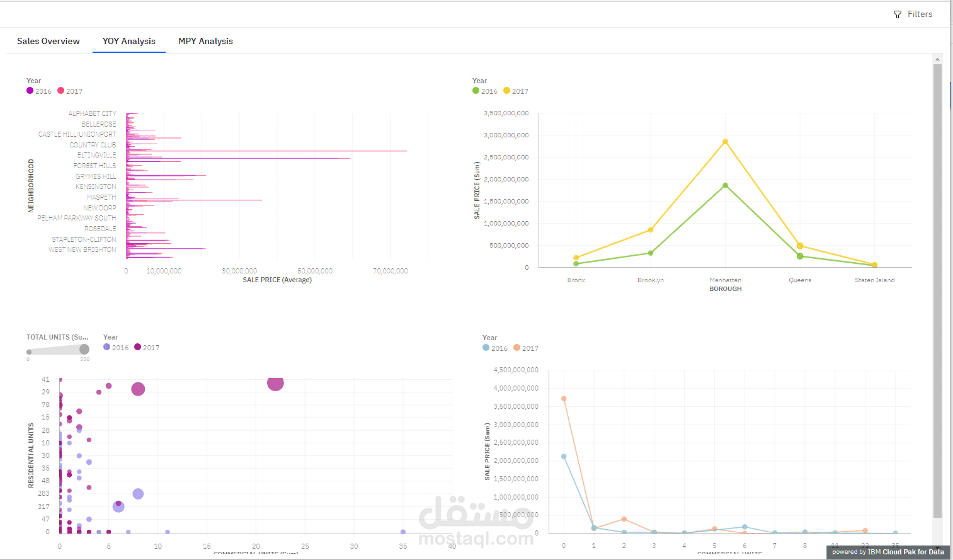Toggle 2016 purple legend in neighborhood chart
The height and width of the screenshot is (560, 953).
point(39,91)
